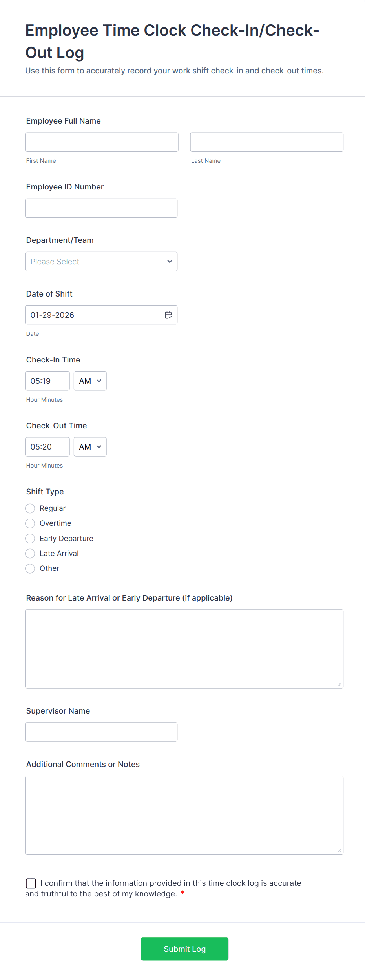Screen dimensions: 365x980
Task: Open the calendar picker for Date of Shift
Action: coord(168,315)
